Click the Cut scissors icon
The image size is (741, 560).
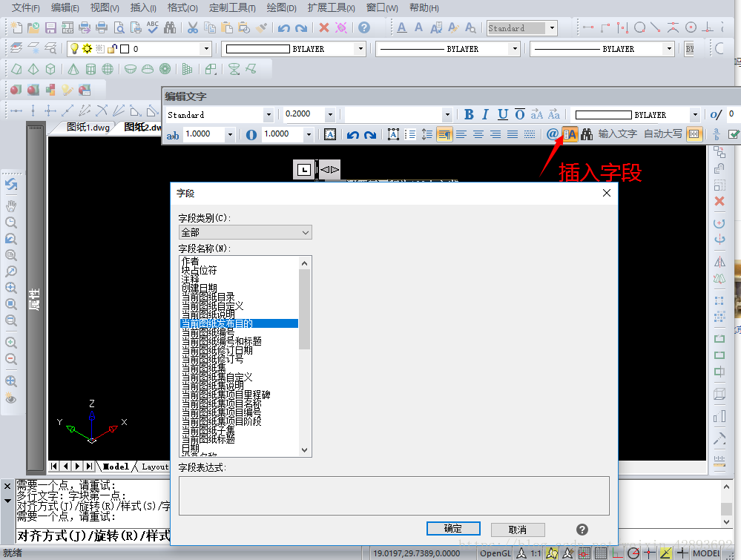[192, 28]
